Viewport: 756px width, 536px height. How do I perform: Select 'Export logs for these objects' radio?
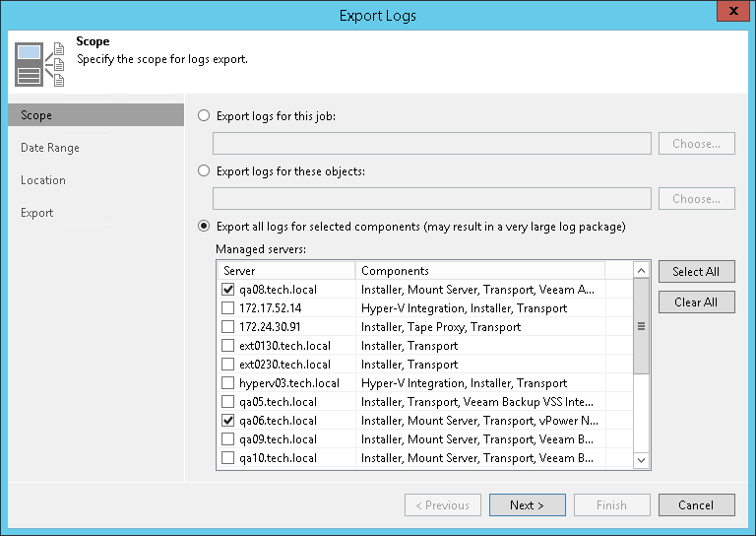pos(204,171)
